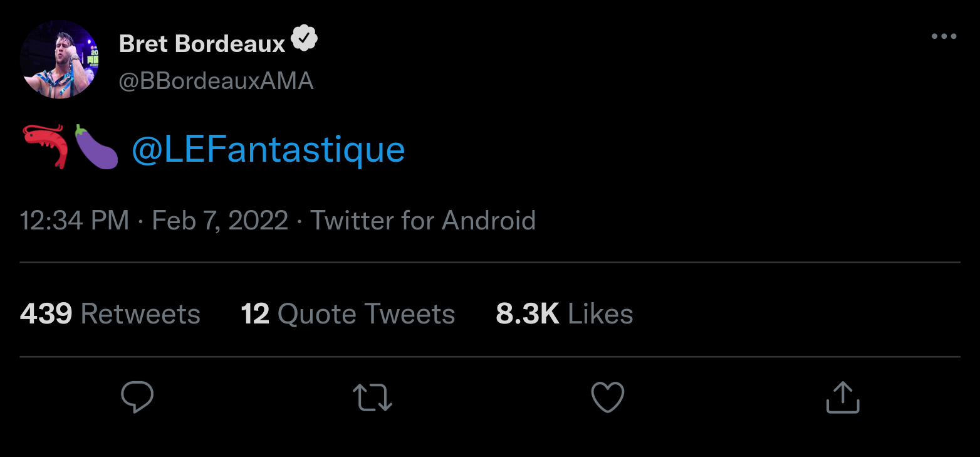The image size is (980, 457).
Task: Click the red shrimp emoji
Action: 44,147
